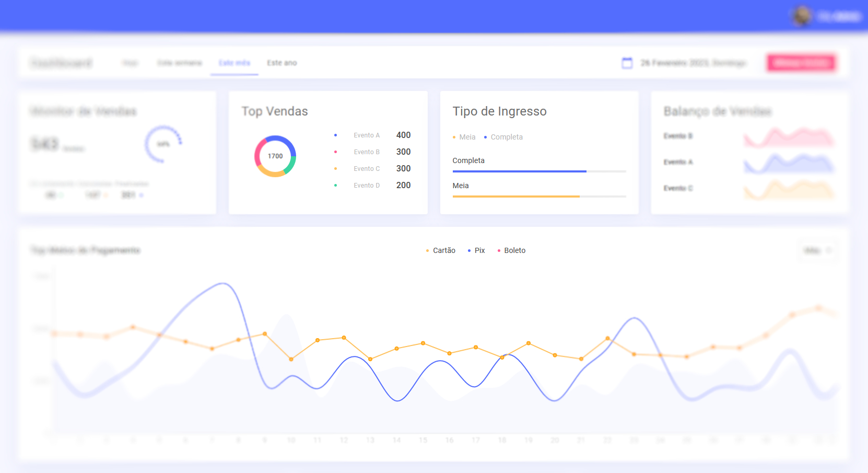Open the date picker showing Fevereiro 2023
Image resolution: width=868 pixels, height=473 pixels.
coord(693,63)
